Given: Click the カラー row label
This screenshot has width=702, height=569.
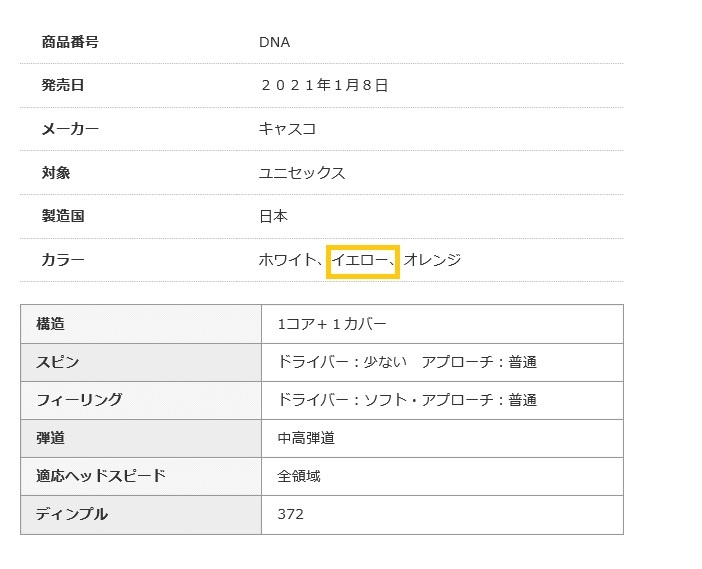Looking at the screenshot, I should [x=63, y=260].
